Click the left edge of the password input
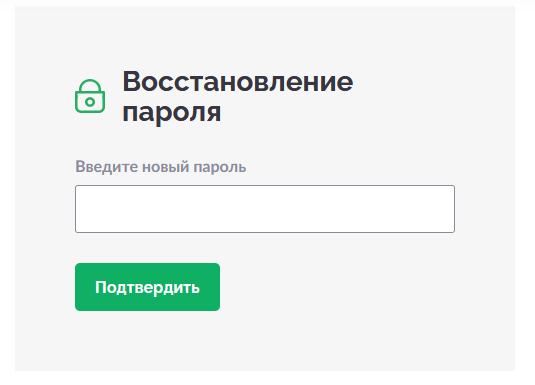 [78, 209]
